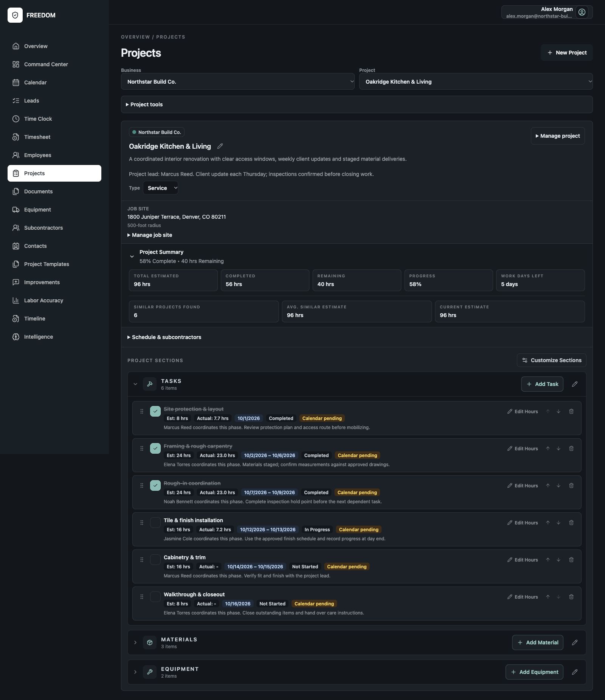605x700 pixels.
Task: Edit the Tasks section with pencil icon
Action: (x=575, y=384)
